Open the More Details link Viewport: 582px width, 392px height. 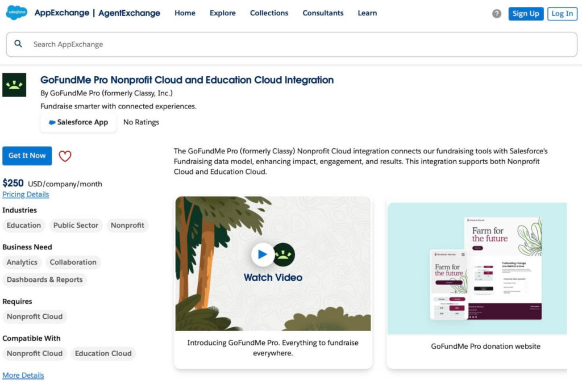tap(23, 376)
